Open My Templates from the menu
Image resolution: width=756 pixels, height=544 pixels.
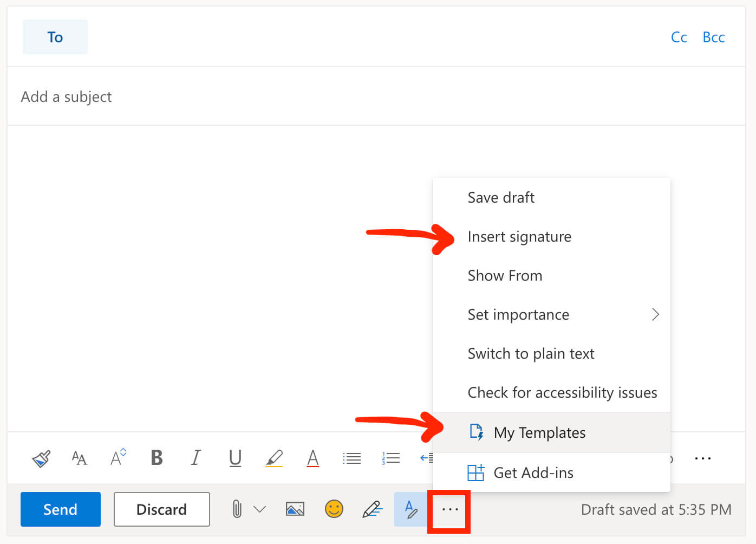pos(539,432)
